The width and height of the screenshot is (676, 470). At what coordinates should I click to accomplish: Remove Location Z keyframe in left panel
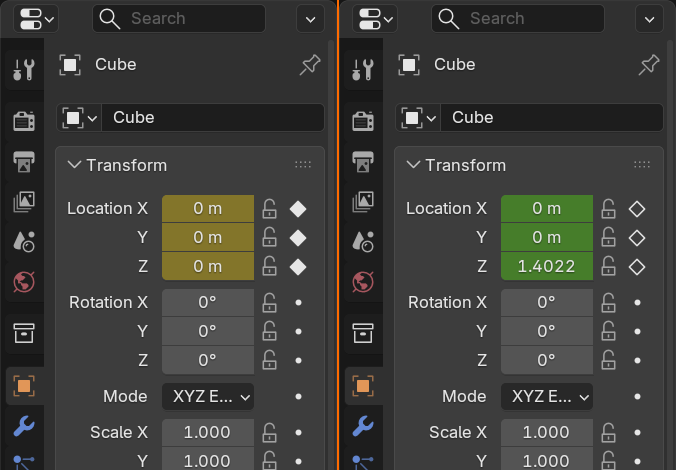coord(298,267)
